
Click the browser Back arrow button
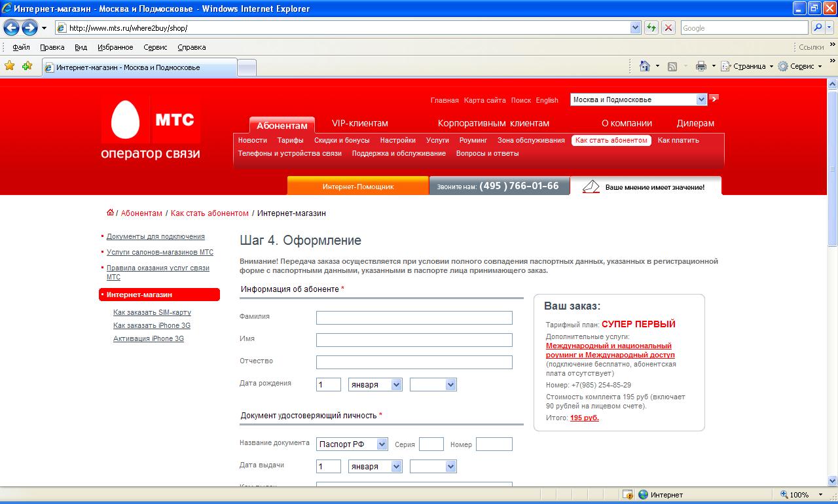11,27
